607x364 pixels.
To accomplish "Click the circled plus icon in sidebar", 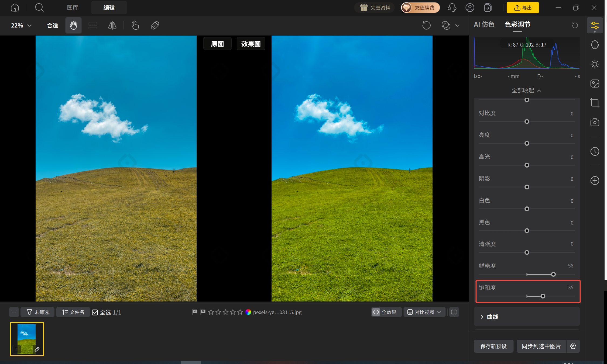I will pos(595,181).
